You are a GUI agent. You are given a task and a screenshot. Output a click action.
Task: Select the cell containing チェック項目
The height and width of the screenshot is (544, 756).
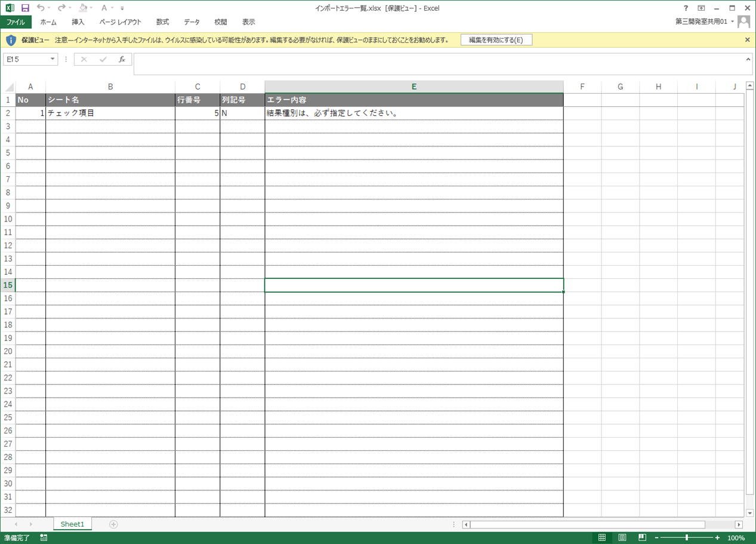click(x=110, y=113)
